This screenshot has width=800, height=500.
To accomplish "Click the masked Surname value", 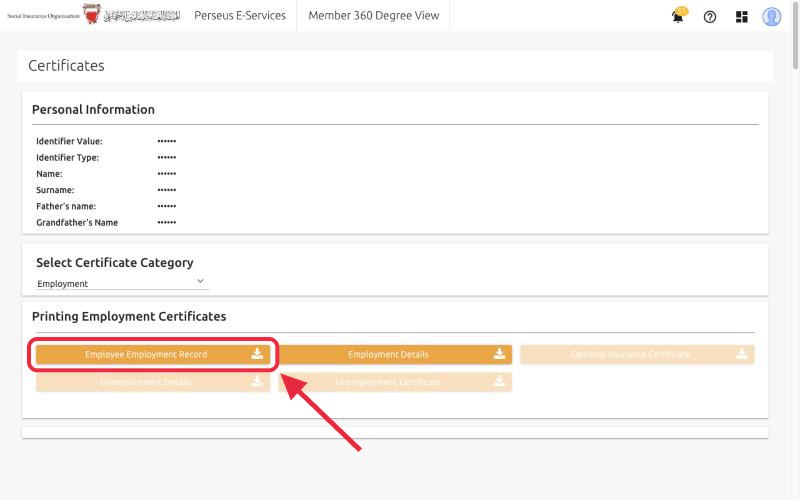I will pyautogui.click(x=167, y=190).
